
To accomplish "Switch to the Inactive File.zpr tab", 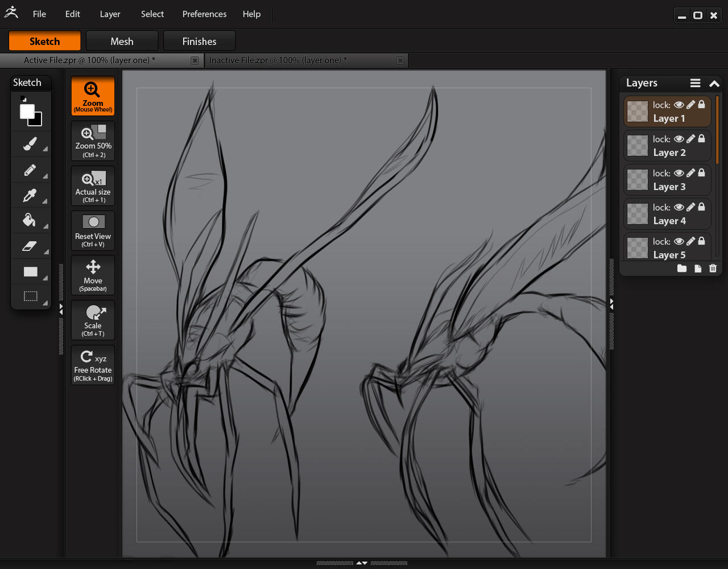I will point(278,60).
